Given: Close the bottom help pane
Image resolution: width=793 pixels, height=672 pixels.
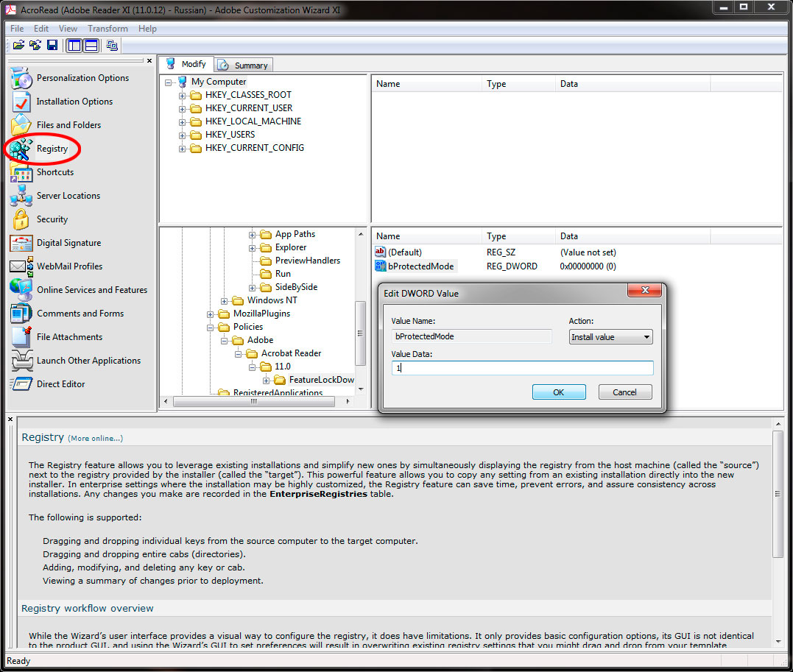Looking at the screenshot, I should pyautogui.click(x=10, y=419).
